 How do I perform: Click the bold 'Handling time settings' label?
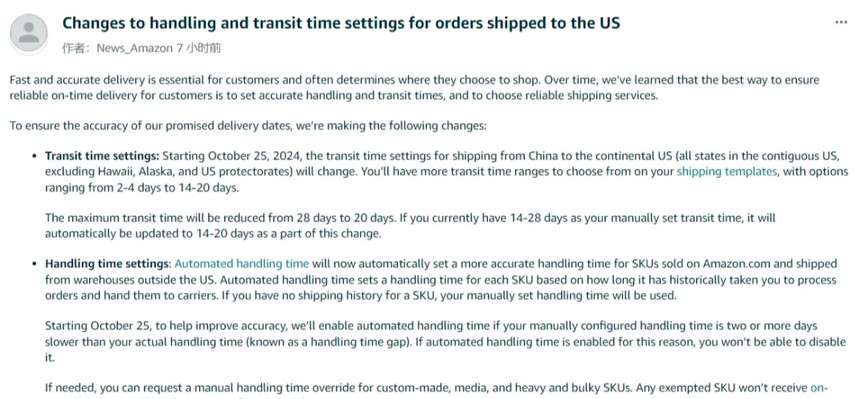108,264
